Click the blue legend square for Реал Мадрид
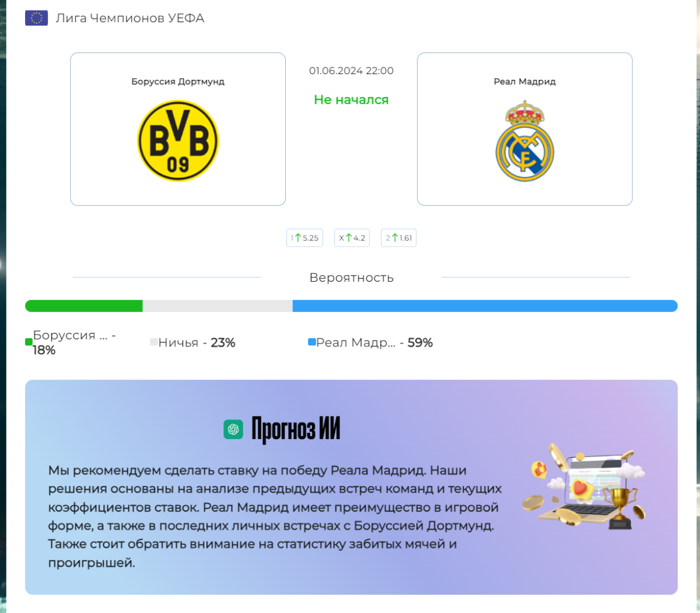Viewport: 700px width, 613px height. tap(312, 342)
